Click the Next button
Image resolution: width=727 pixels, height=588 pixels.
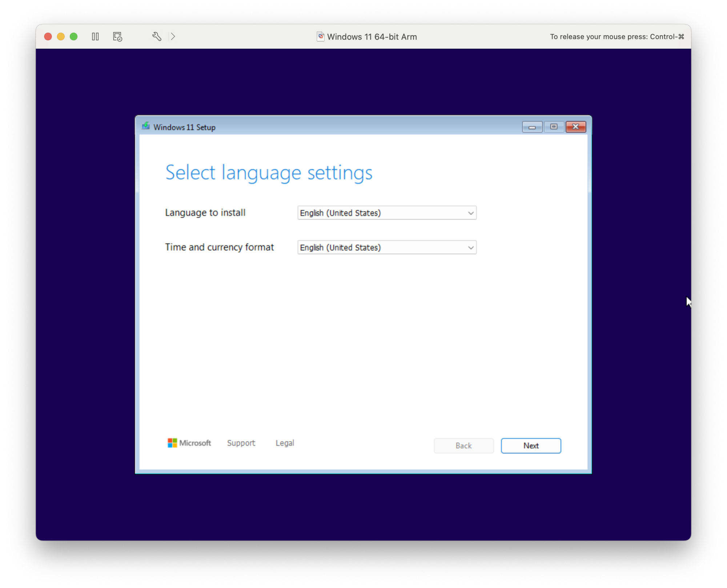pyautogui.click(x=531, y=445)
